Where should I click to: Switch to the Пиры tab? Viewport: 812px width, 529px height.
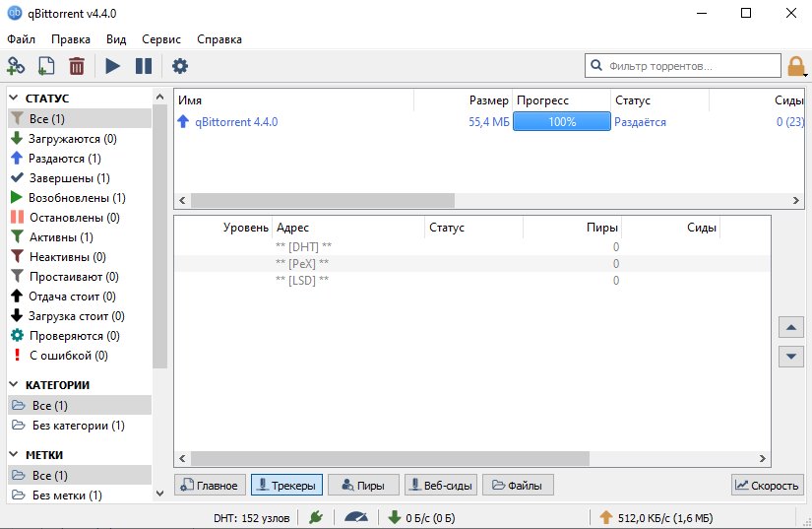click(363, 485)
